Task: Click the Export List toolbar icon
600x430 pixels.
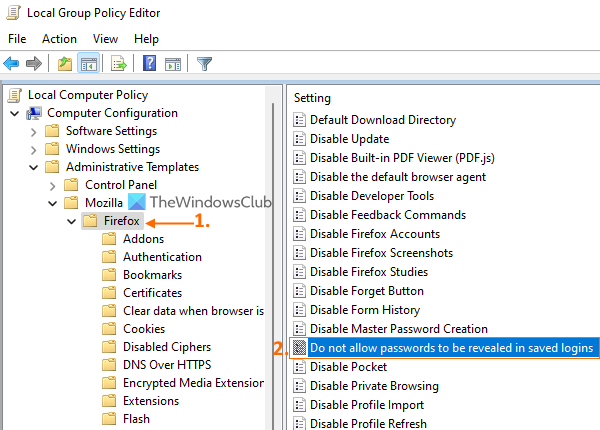Action: (118, 63)
